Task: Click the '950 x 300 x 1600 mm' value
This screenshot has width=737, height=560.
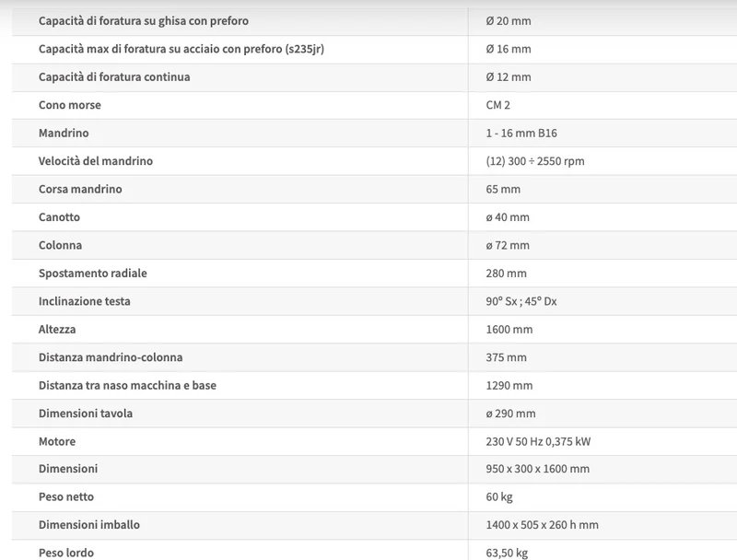Action: [x=537, y=469]
